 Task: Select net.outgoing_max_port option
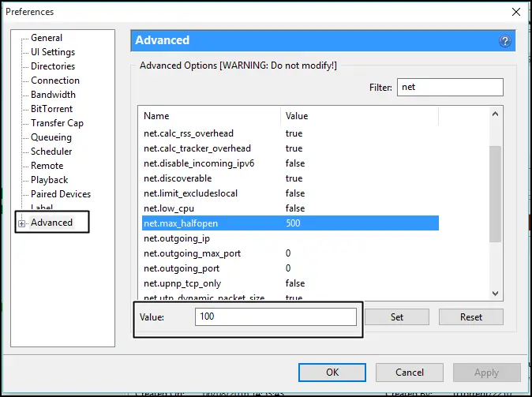pyautogui.click(x=290, y=253)
